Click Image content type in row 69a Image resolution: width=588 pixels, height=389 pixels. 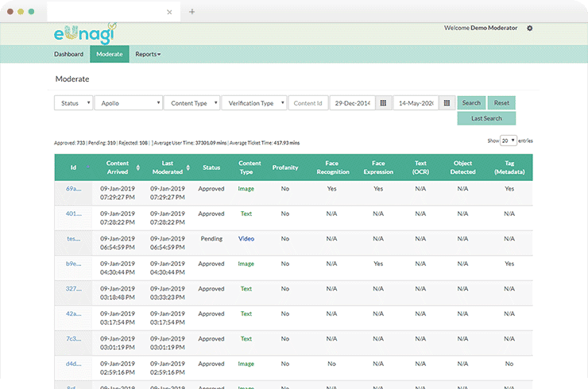(246, 189)
